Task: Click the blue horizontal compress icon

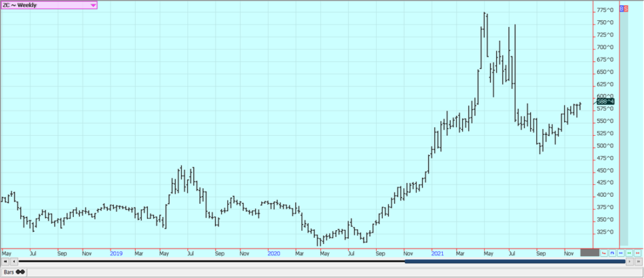Action: (x=621, y=253)
